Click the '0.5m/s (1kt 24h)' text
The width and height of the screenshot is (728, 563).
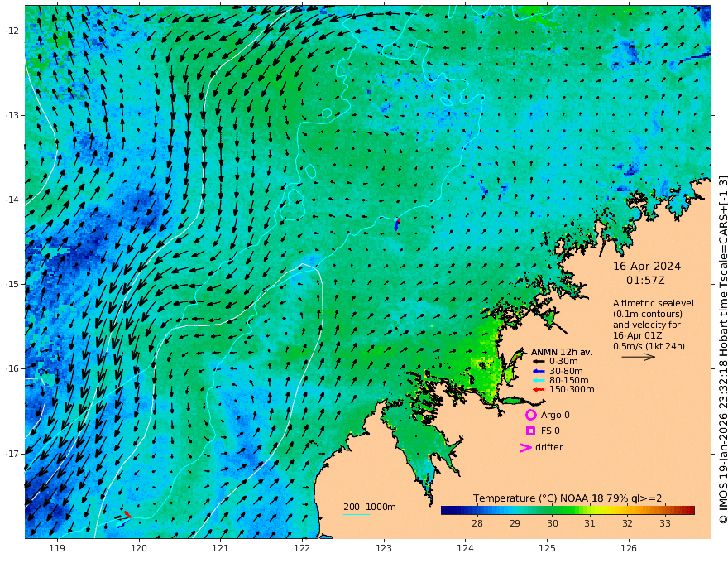click(x=649, y=346)
